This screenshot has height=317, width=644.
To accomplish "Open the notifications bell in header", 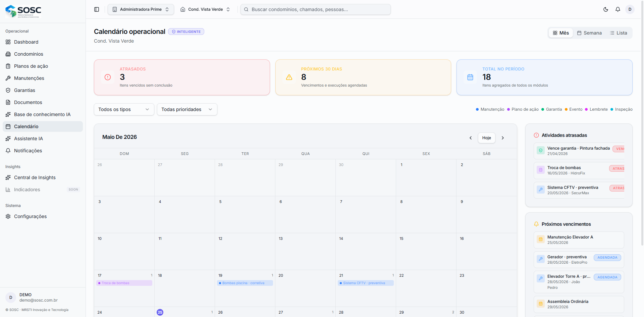I will [618, 9].
